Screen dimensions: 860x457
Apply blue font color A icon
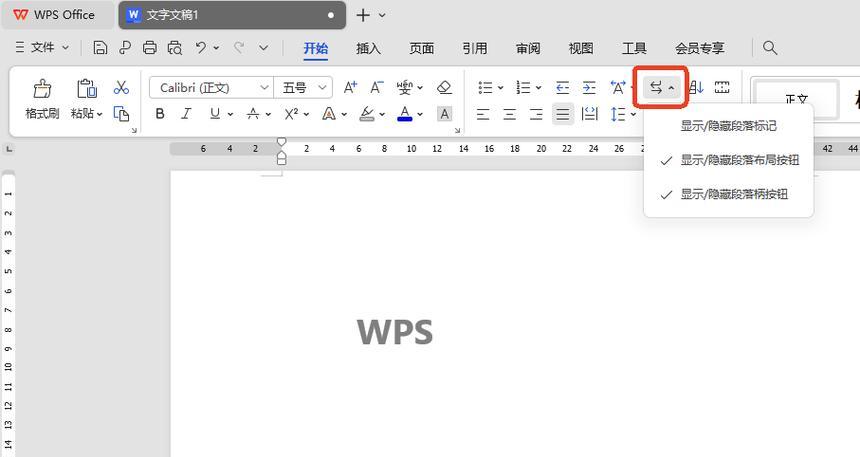pos(405,114)
